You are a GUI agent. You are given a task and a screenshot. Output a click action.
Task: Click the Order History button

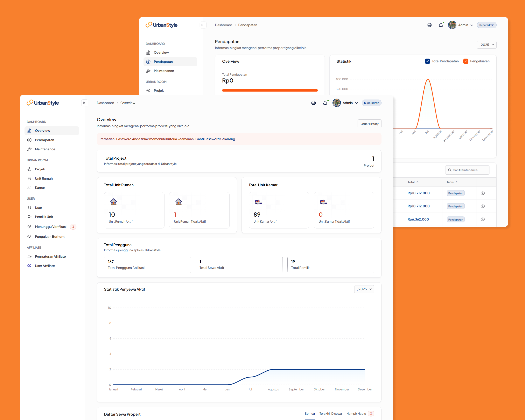[369, 124]
